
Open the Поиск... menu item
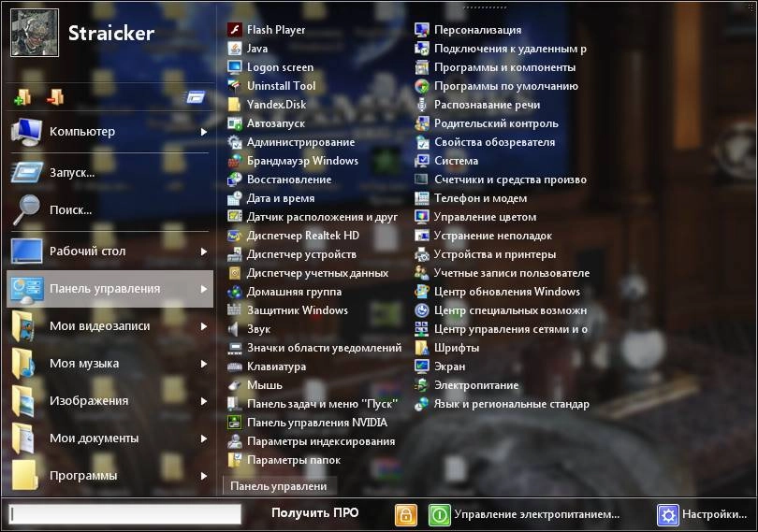(x=109, y=210)
